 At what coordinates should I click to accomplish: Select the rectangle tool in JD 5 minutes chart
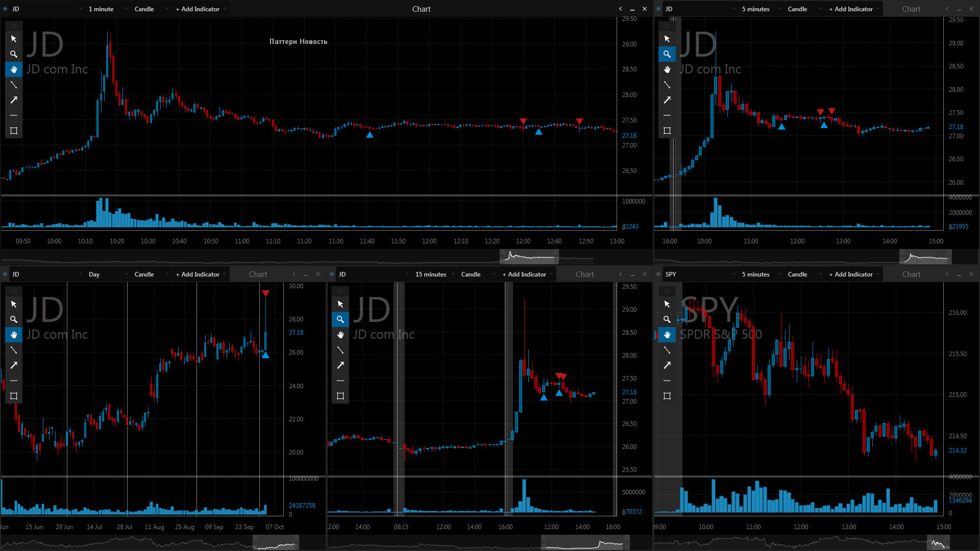(x=667, y=131)
